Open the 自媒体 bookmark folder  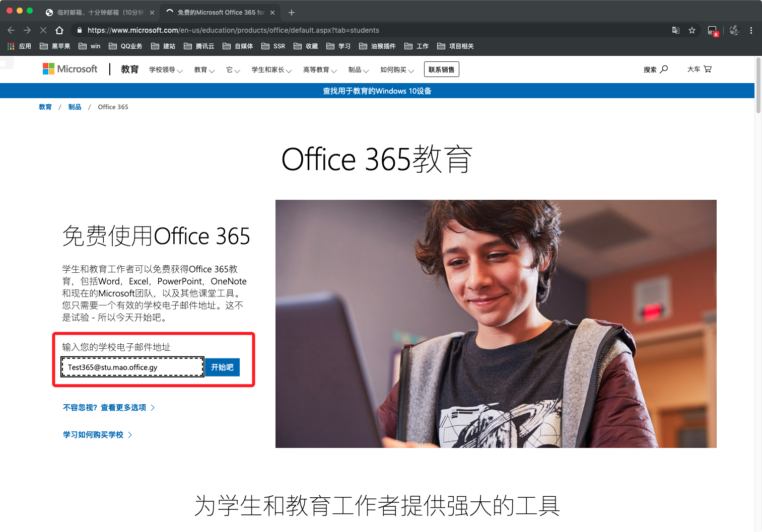(x=238, y=46)
